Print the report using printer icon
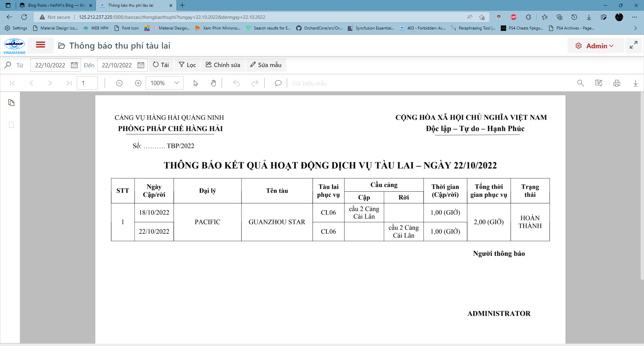This screenshot has height=346, width=644. [x=616, y=83]
